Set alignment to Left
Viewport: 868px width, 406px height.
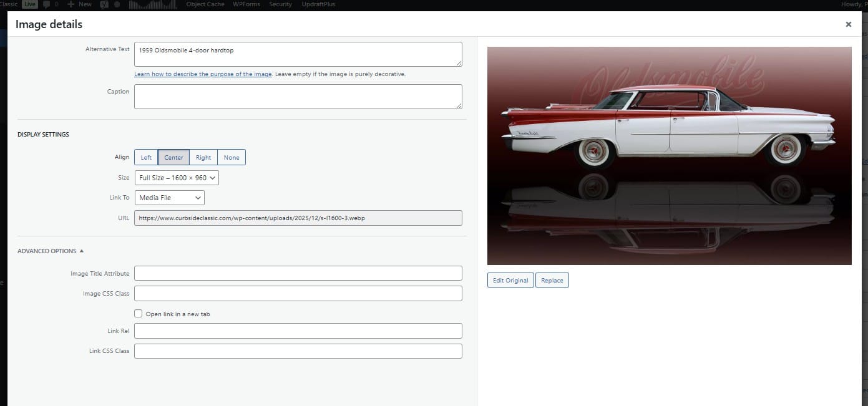[146, 157]
